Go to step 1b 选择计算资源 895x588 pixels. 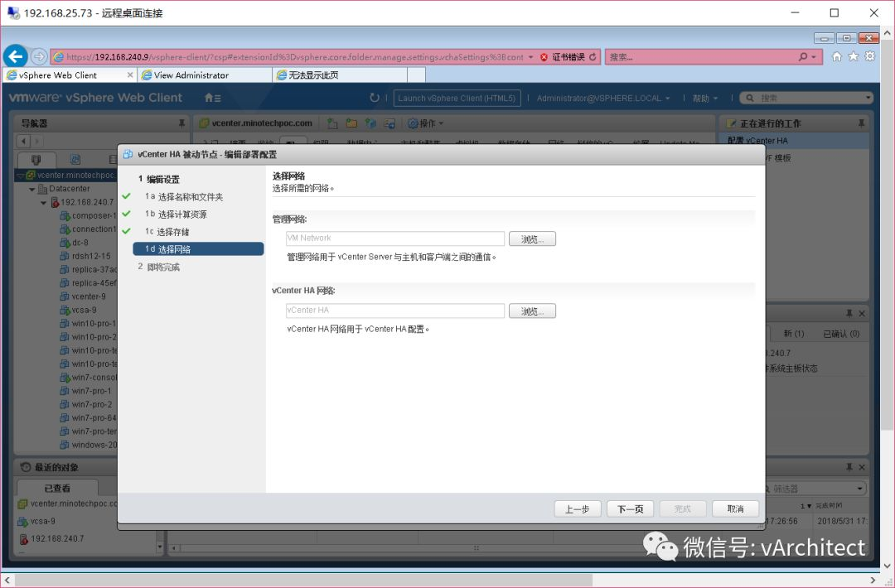(x=176, y=214)
